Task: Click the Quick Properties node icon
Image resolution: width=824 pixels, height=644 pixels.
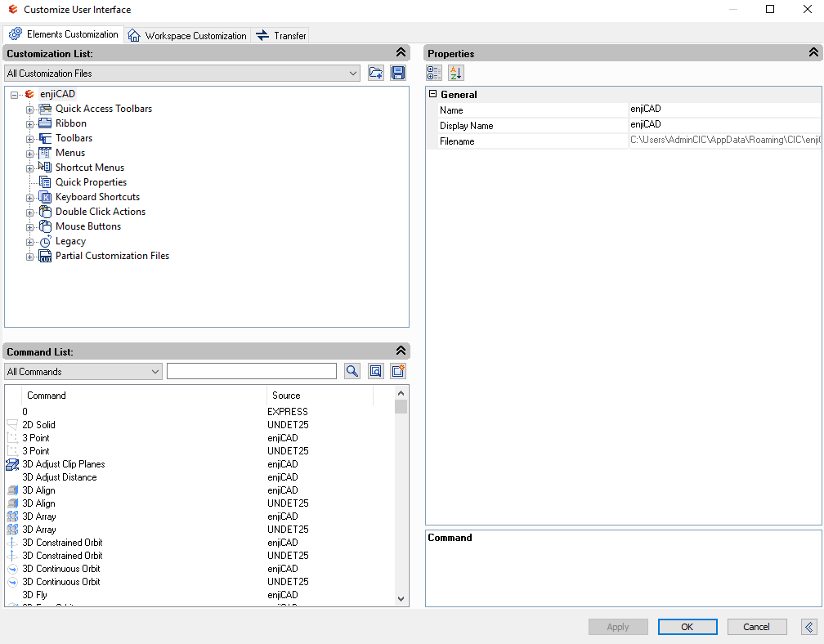Action: (45, 182)
